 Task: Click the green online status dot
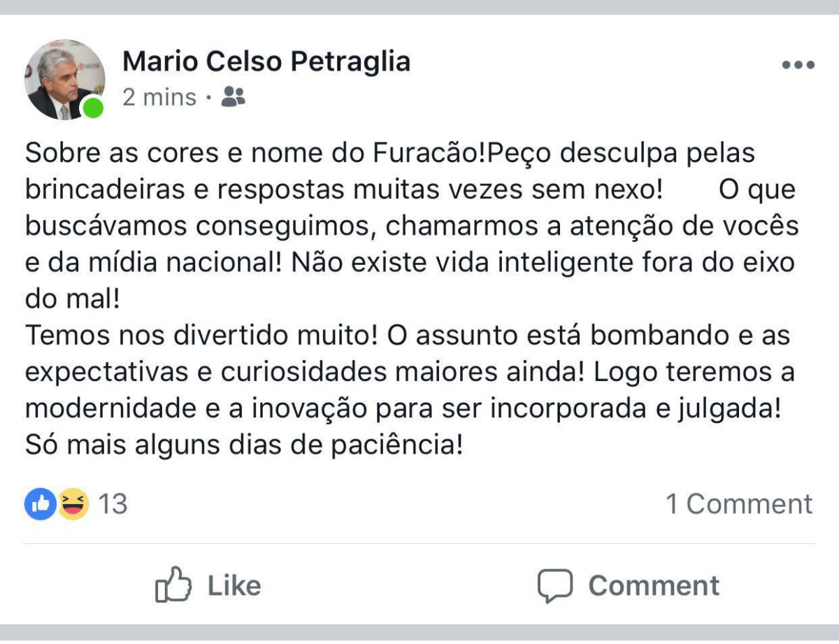[x=93, y=108]
